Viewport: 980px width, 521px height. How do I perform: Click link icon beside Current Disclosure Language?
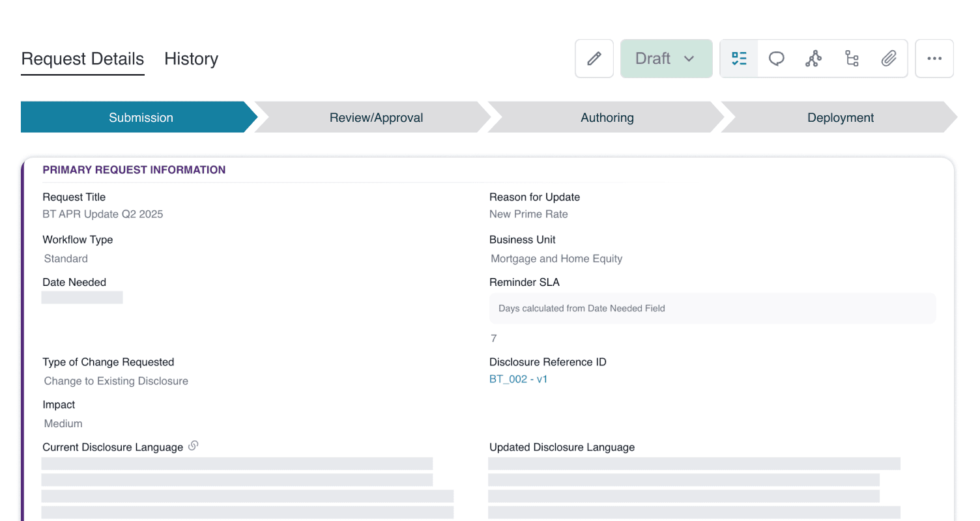(193, 446)
